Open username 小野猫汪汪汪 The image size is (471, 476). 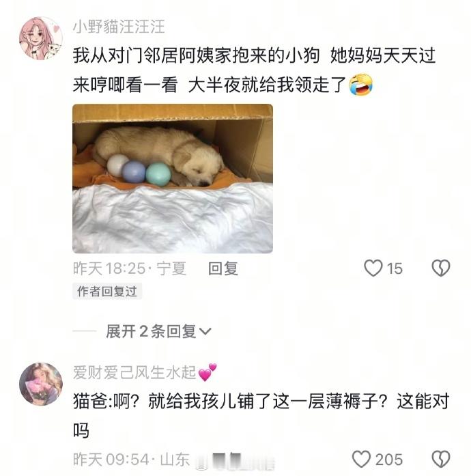click(x=119, y=27)
